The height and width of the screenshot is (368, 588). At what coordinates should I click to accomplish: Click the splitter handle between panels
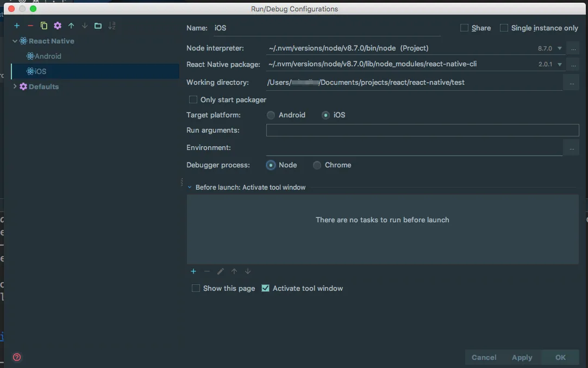coord(182,182)
